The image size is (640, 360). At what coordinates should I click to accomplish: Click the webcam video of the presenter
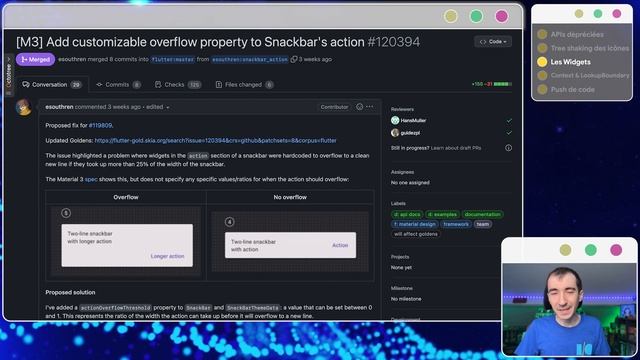(x=569, y=309)
